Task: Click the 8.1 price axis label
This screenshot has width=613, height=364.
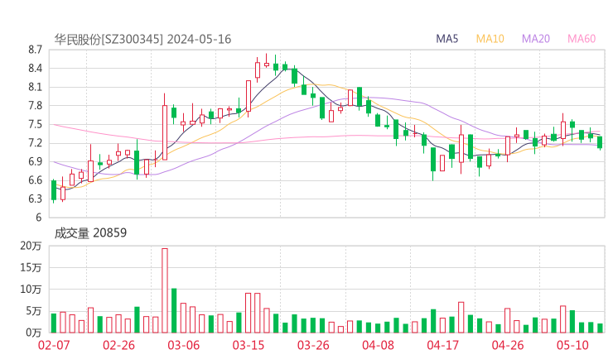Action: point(35,87)
